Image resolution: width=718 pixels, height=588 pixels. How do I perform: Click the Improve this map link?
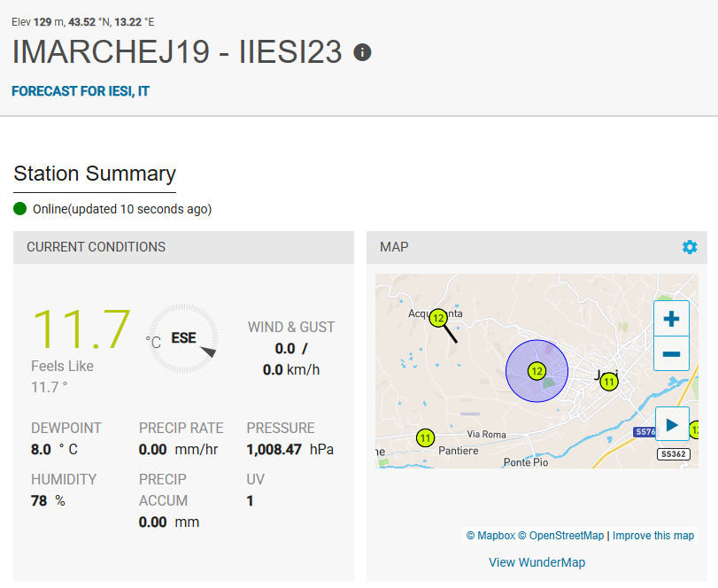[653, 536]
